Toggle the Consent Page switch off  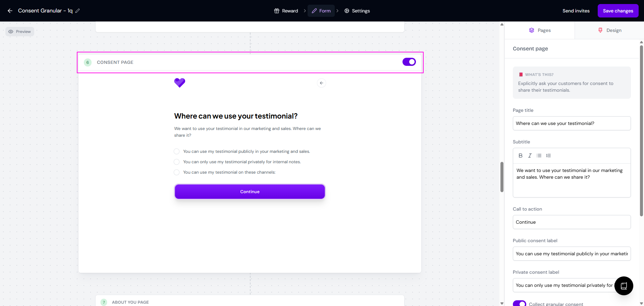[x=409, y=62]
